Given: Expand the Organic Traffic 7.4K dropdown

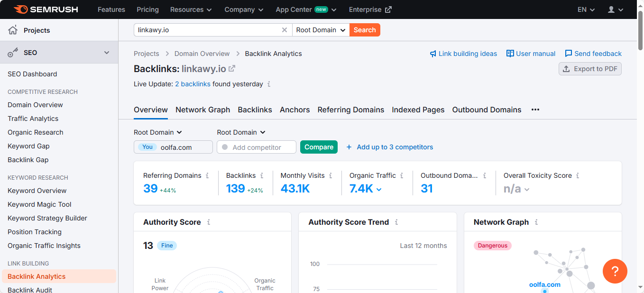Looking at the screenshot, I should tap(379, 189).
